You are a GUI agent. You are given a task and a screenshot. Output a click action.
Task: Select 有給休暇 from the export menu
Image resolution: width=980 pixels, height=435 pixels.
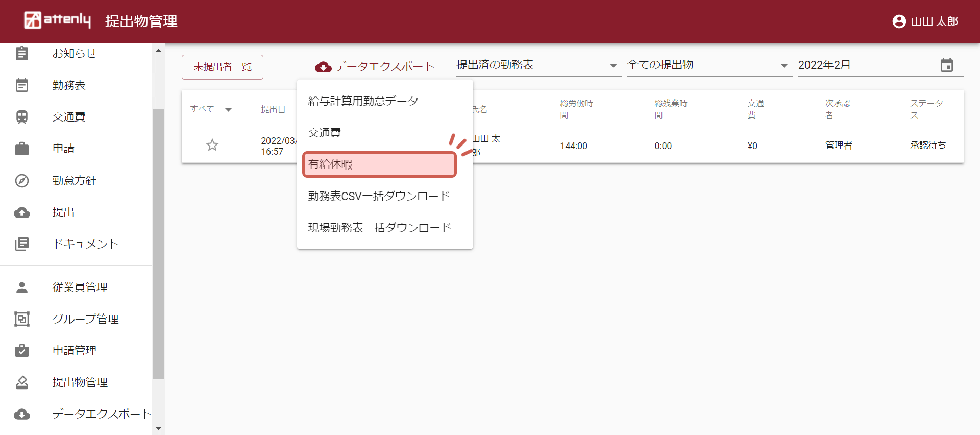379,164
